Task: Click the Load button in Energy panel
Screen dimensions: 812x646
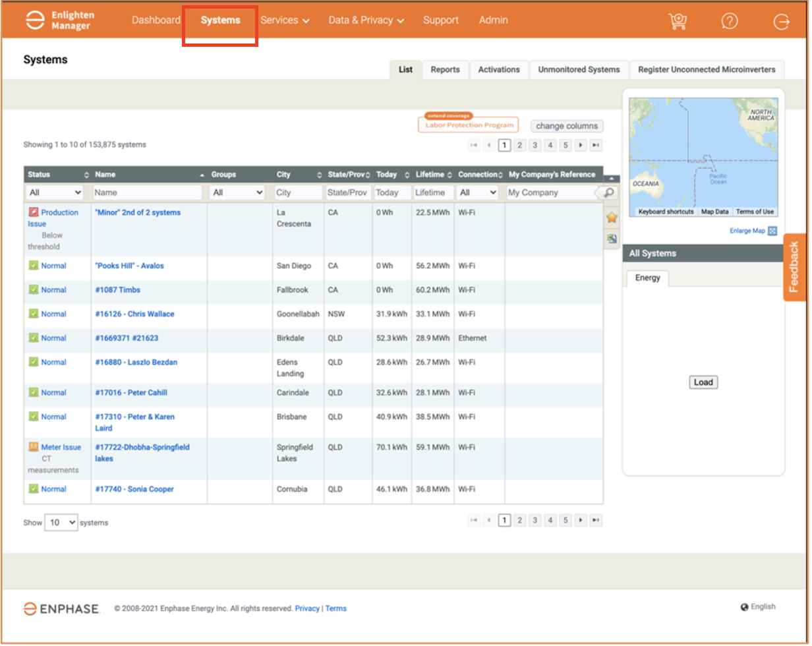Action: tap(703, 382)
